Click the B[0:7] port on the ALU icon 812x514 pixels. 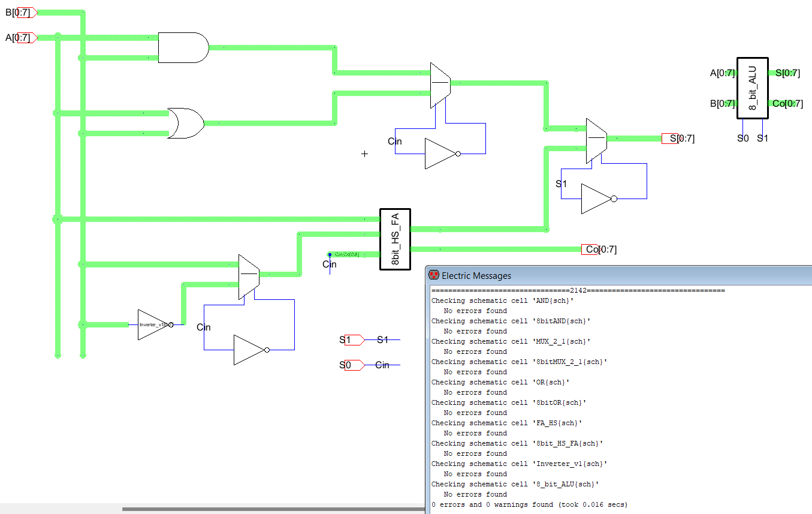722,103
